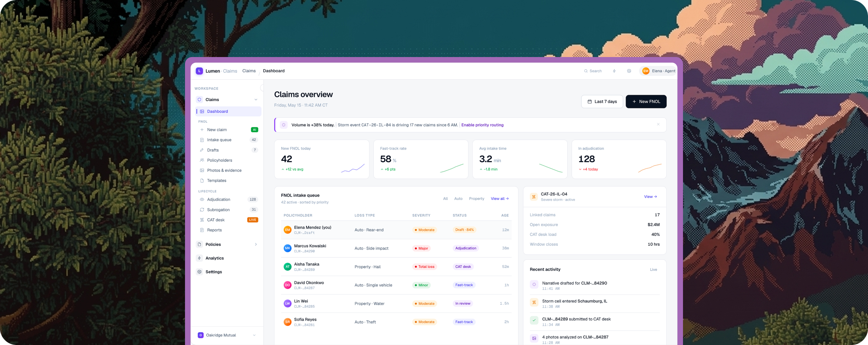Click View link on CAT-26-IL-04 card
The width and height of the screenshot is (868, 345).
pyautogui.click(x=650, y=197)
